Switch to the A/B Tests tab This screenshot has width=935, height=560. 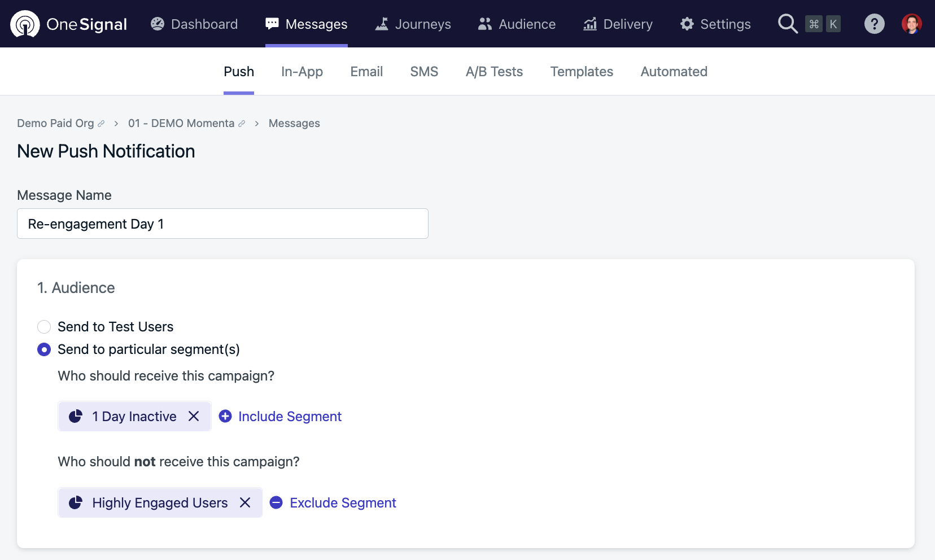[494, 72]
